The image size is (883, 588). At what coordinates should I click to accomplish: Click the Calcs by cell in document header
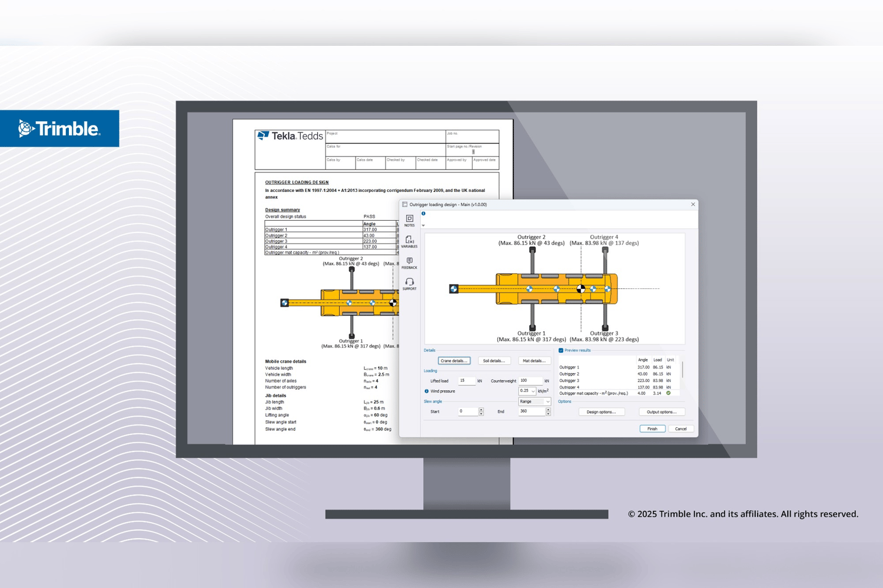click(340, 163)
